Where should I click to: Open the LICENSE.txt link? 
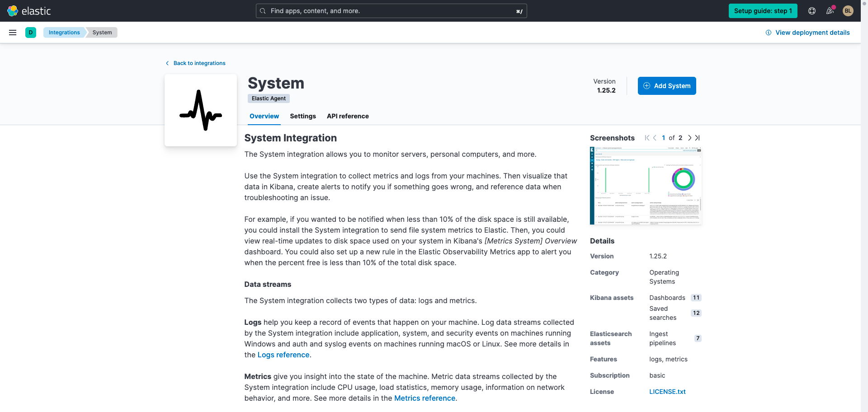tap(667, 392)
